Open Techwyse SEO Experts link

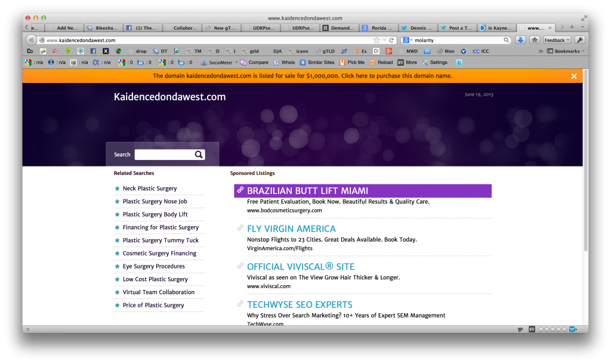[x=300, y=305]
